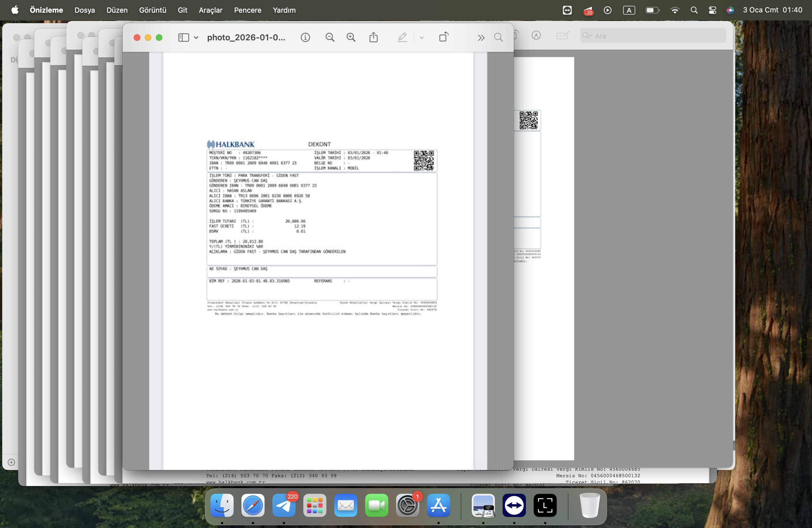Open TeamViewer from the Dock
812x528 pixels.
[x=514, y=505]
